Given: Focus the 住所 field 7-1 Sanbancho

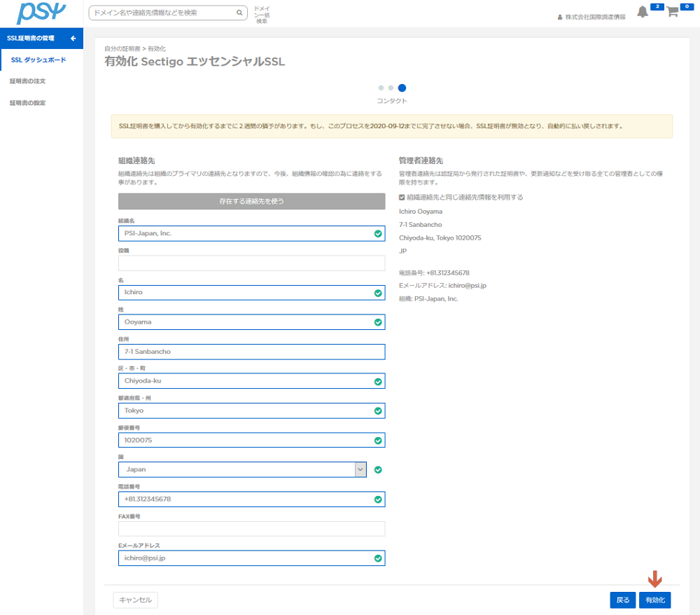Looking at the screenshot, I should click(x=252, y=352).
